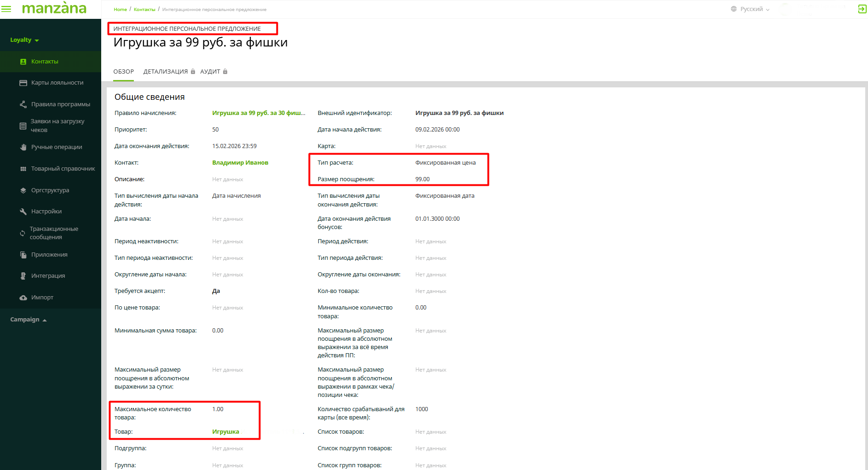Switch to the Детализация tab
This screenshot has width=868, height=470.
point(166,72)
